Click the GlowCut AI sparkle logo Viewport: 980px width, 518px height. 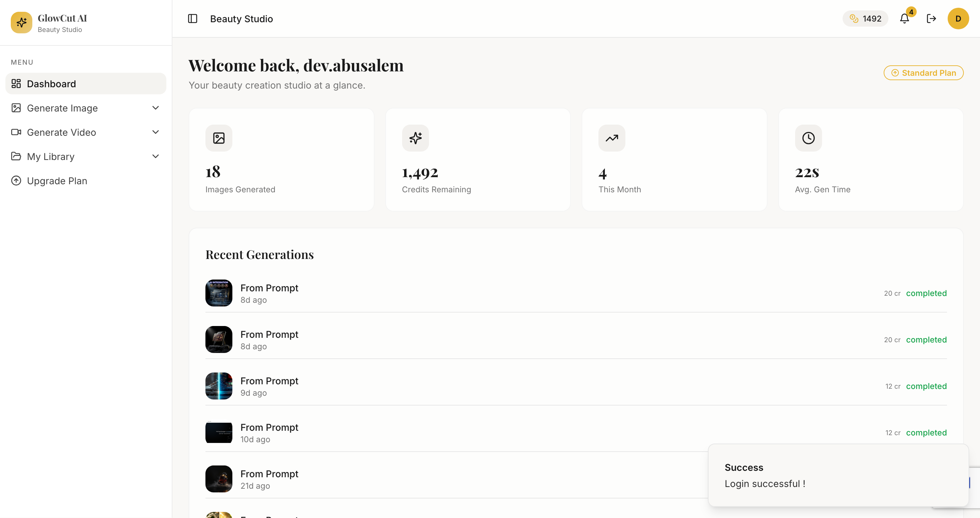pyautogui.click(x=22, y=23)
